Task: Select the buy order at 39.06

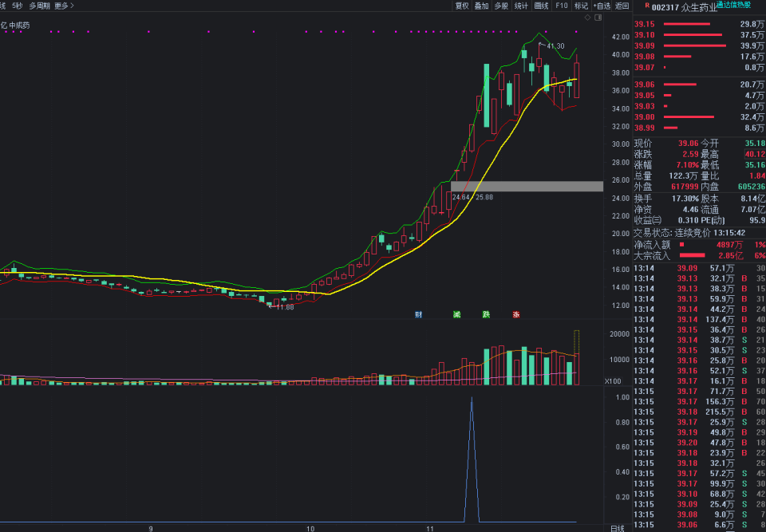Action: [699, 85]
